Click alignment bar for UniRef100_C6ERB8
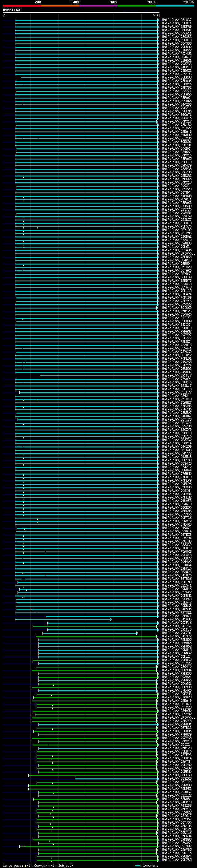 click(x=90, y=78)
